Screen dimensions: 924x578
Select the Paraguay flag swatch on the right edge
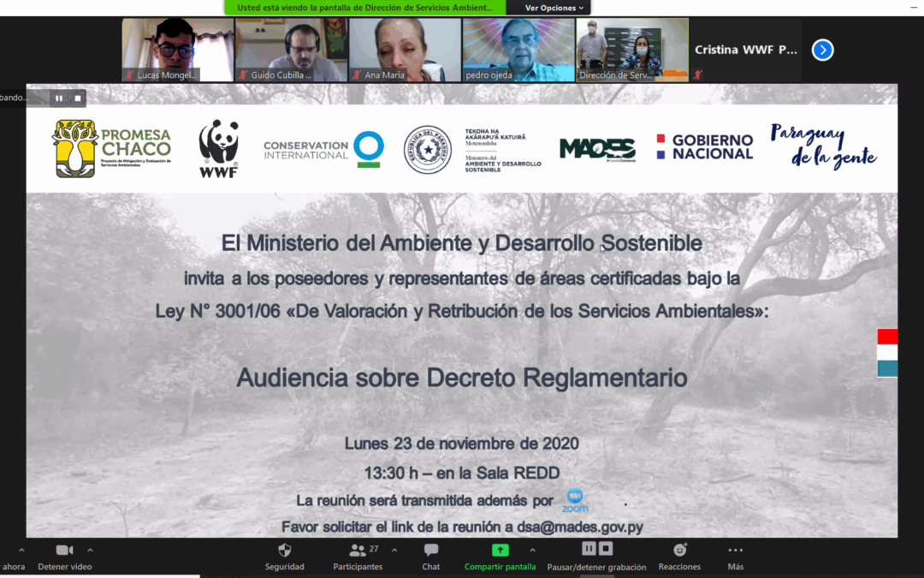(x=885, y=351)
